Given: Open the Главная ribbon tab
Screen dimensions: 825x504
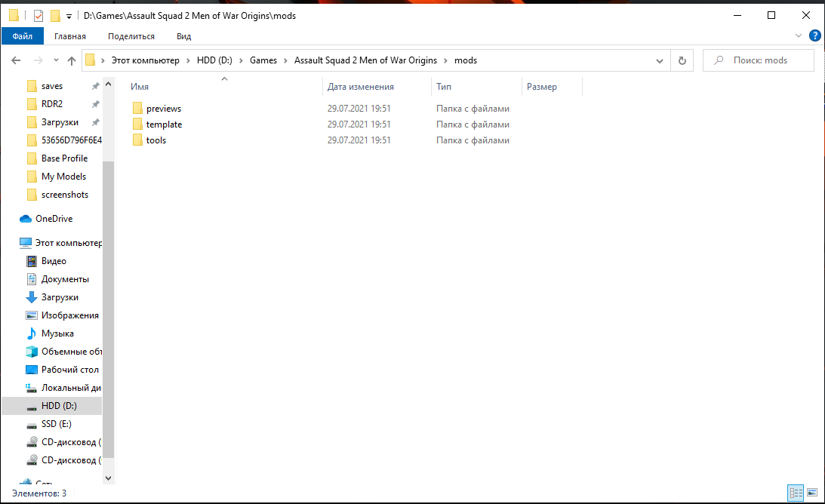Looking at the screenshot, I should click(x=70, y=36).
